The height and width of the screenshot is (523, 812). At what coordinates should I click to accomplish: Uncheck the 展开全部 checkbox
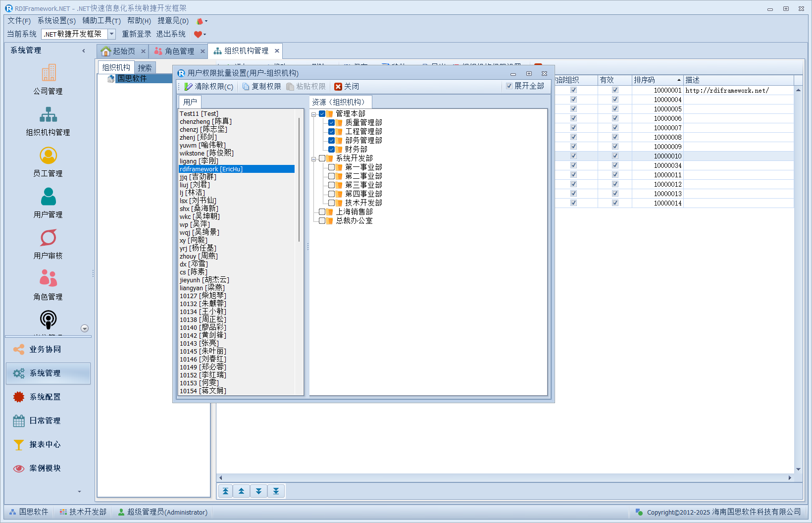pyautogui.click(x=509, y=86)
